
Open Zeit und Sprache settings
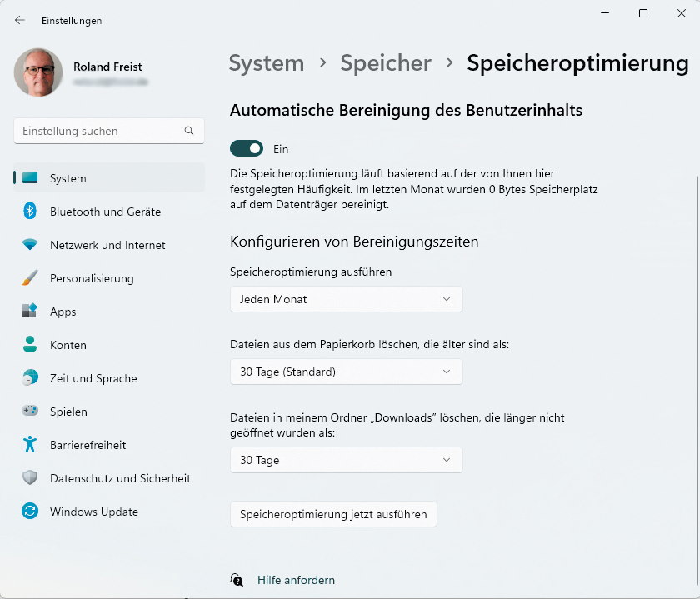(109, 378)
